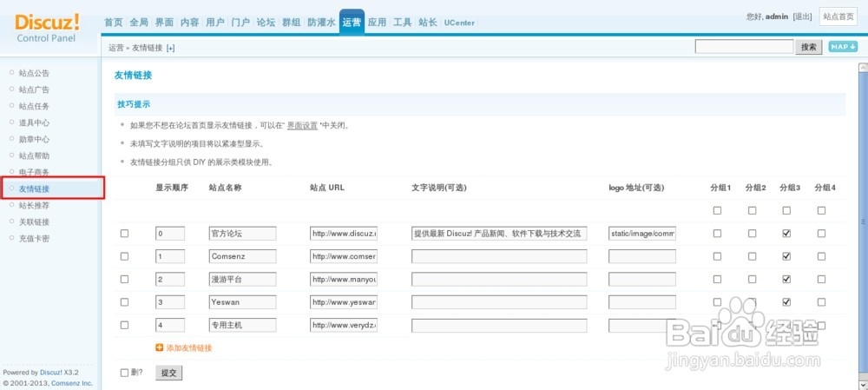868x390 pixels.
Task: Open 勋章中心 in the sidebar
Action: [34, 139]
